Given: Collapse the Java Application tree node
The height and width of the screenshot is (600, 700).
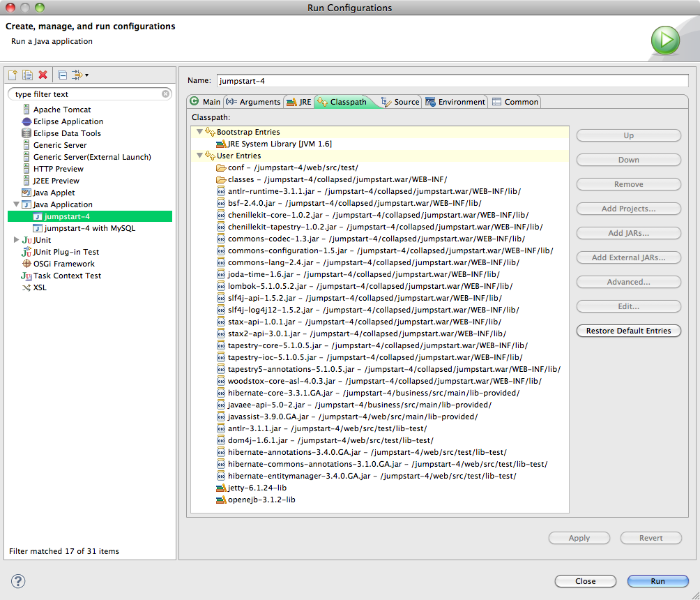Looking at the screenshot, I should pyautogui.click(x=16, y=204).
